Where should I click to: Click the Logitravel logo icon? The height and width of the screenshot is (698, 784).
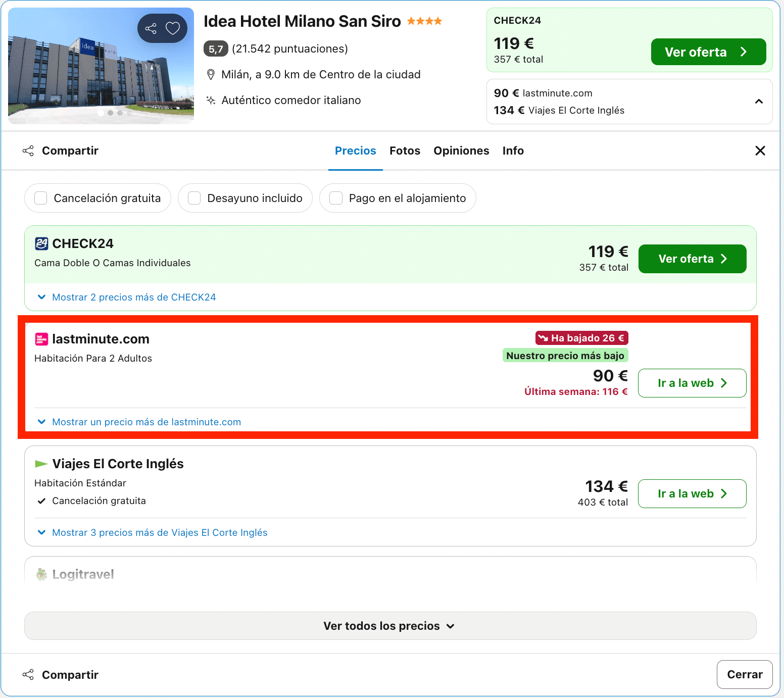(x=41, y=574)
